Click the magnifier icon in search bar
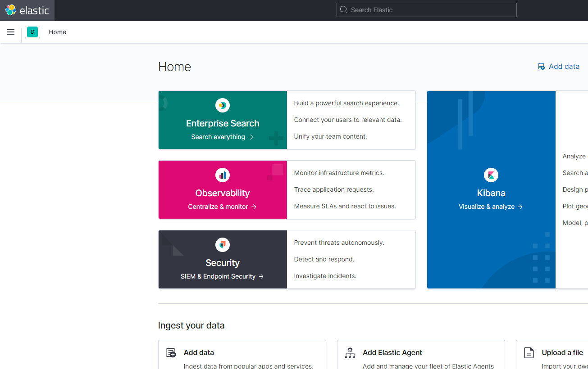 click(x=344, y=10)
